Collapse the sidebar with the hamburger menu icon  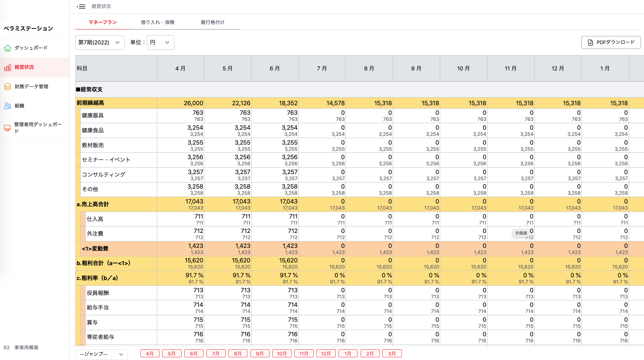pos(81,7)
